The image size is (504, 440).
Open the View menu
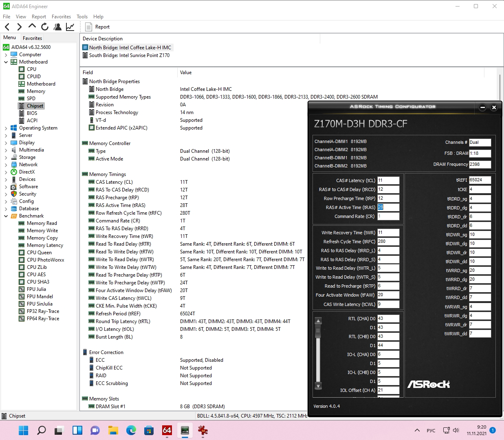pos(21,17)
